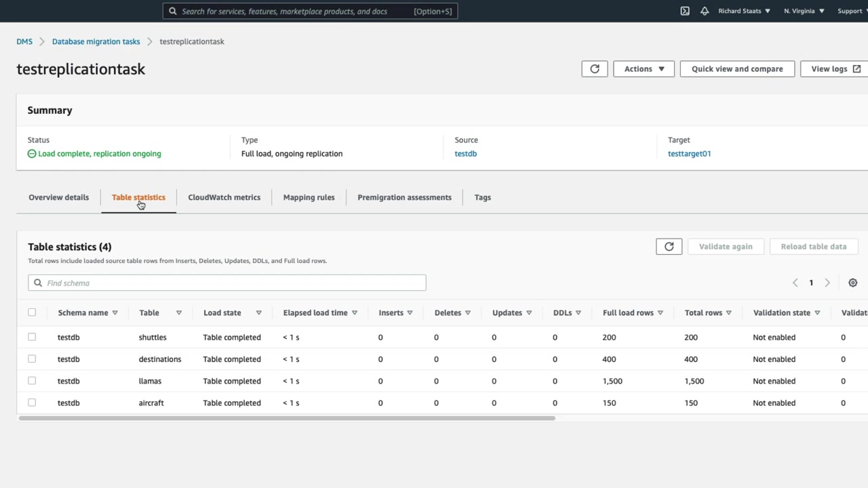This screenshot has width=868, height=488.
Task: Select the shuttles table row checkbox
Action: click(x=32, y=337)
